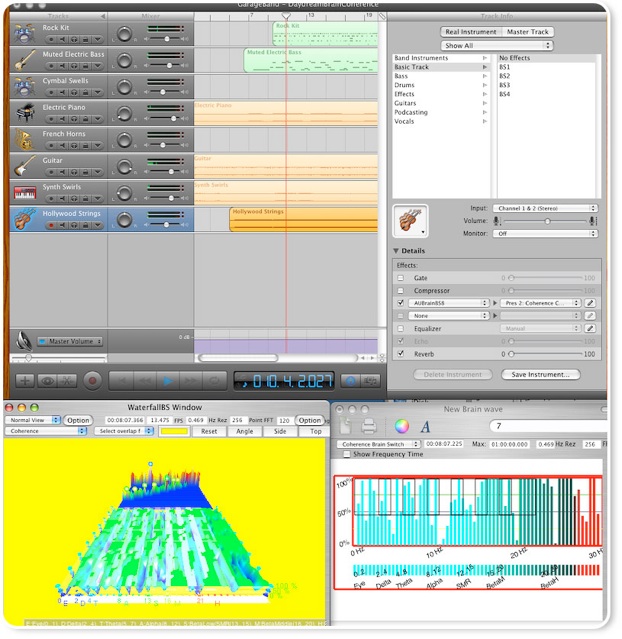
Task: Click the print icon in New Brain wave
Action: [369, 427]
